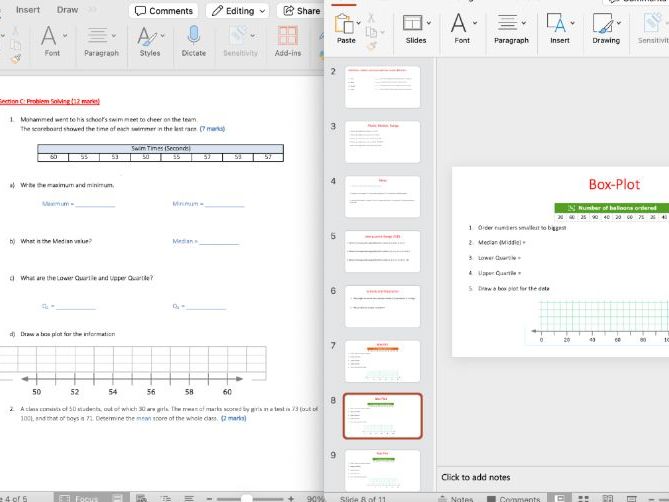Click the Maximum answer blank in Word
Image resolution: width=669 pixels, height=502 pixels.
95,204
